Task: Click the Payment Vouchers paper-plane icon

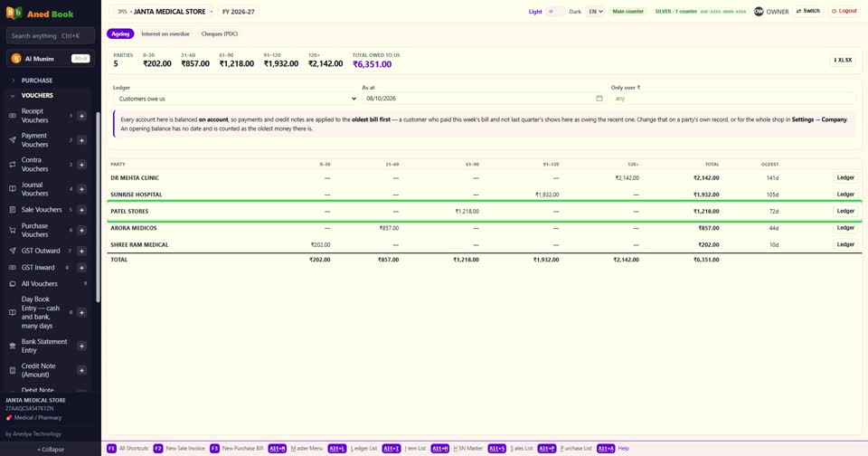Action: pos(13,140)
